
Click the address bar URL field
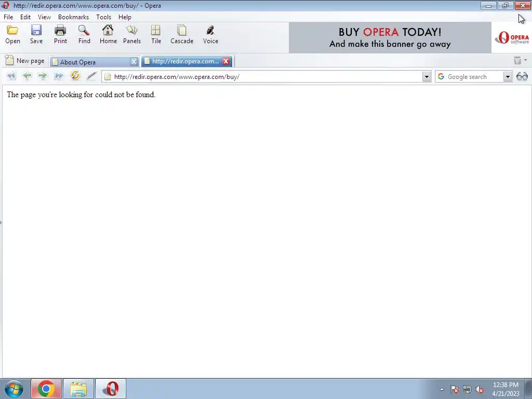(x=267, y=77)
